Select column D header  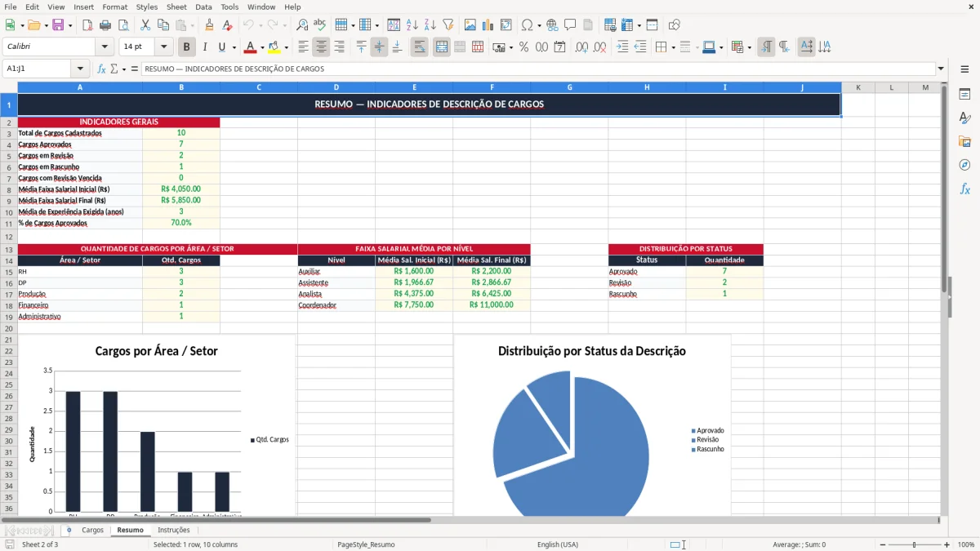336,87
